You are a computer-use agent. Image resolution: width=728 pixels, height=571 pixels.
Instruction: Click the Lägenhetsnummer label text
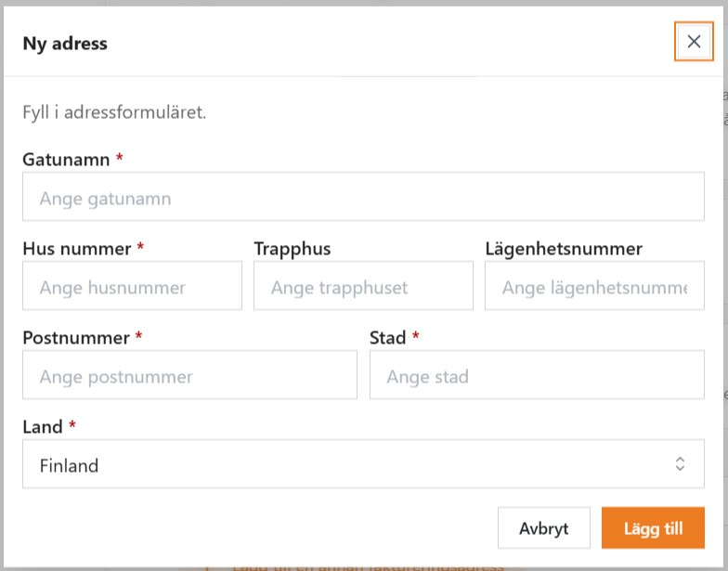coord(564,249)
